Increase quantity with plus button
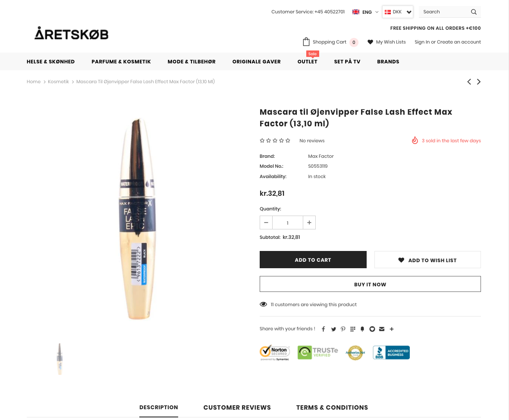The height and width of the screenshot is (420, 509). pos(309,223)
